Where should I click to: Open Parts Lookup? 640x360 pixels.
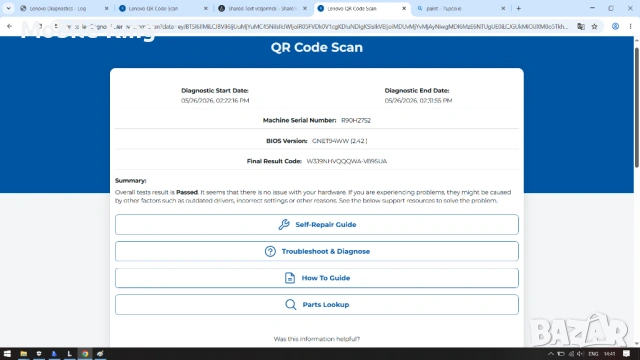point(317,304)
